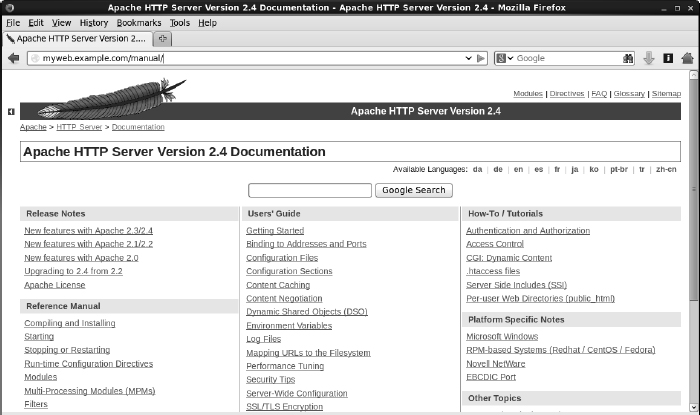
Task: Open Compiling and Installing link
Action: pos(70,323)
